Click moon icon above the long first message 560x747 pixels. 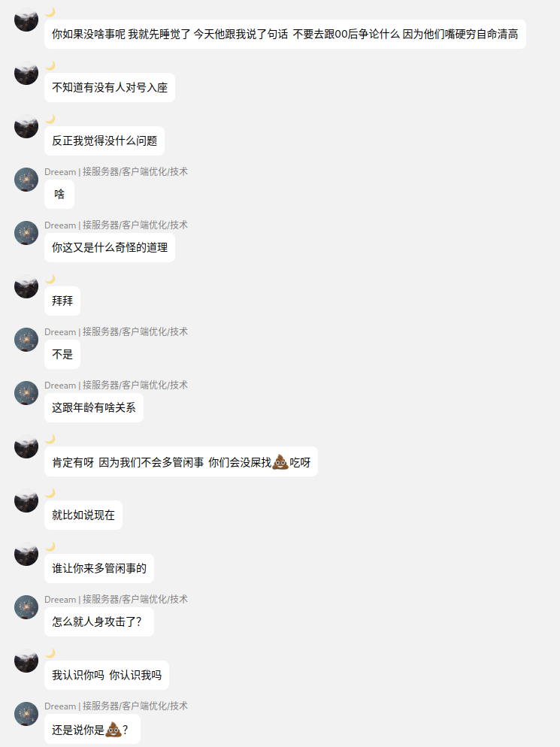tap(50, 11)
